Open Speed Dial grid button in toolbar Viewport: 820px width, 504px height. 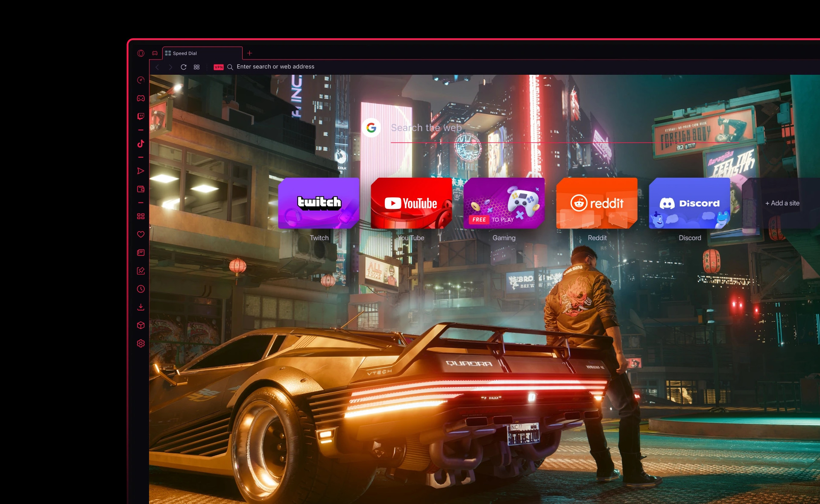point(197,67)
